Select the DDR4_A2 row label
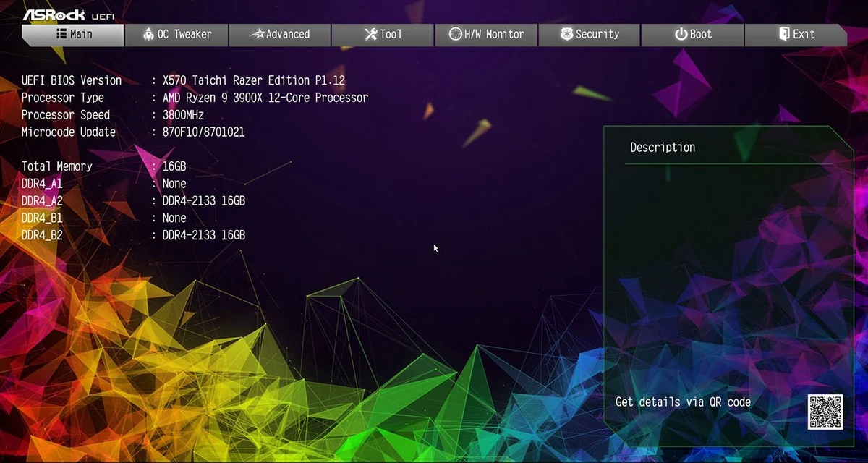868x463 pixels. [42, 201]
